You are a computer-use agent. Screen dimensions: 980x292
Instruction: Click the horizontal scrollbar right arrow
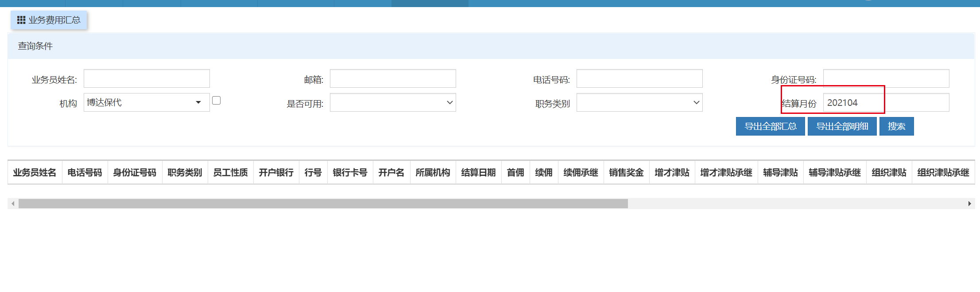[x=969, y=204]
